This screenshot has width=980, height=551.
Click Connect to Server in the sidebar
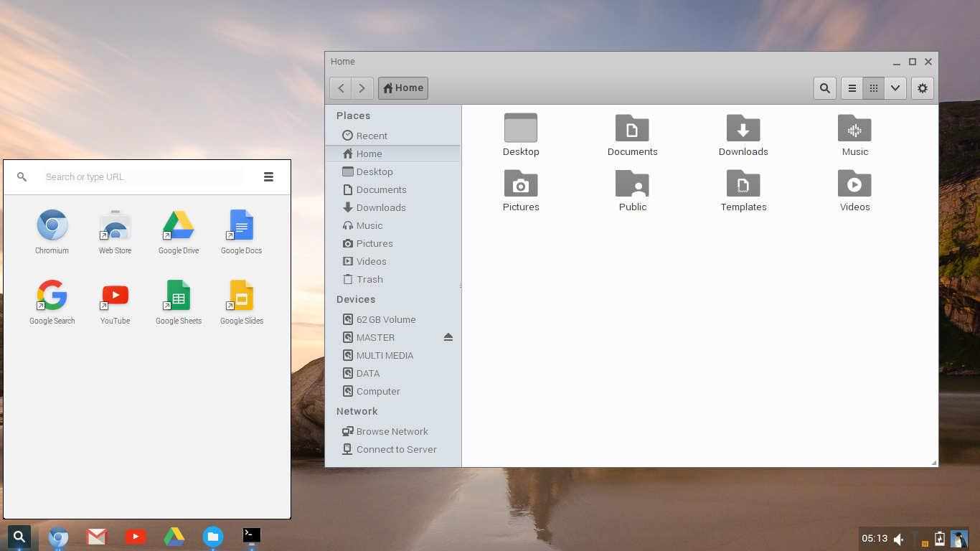click(393, 449)
